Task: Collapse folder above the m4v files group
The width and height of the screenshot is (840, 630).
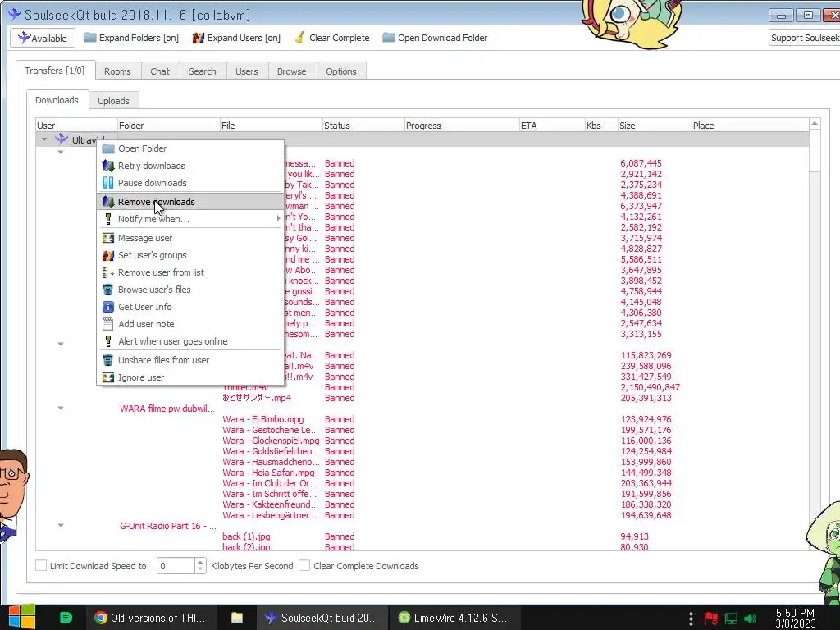Action: click(x=61, y=344)
